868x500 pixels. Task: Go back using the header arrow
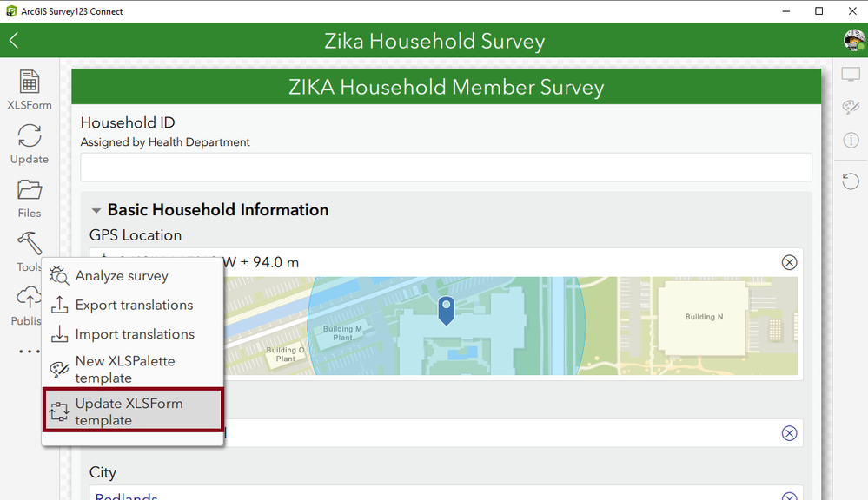(x=14, y=41)
